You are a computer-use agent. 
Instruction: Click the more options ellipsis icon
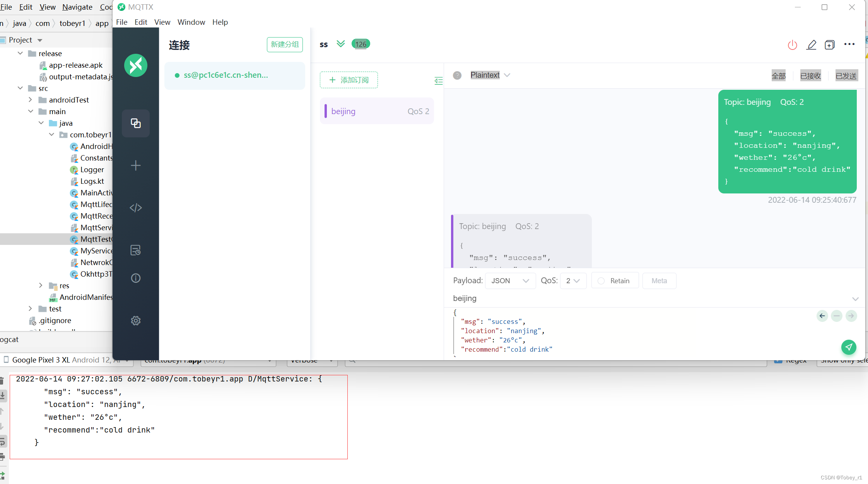coord(849,43)
